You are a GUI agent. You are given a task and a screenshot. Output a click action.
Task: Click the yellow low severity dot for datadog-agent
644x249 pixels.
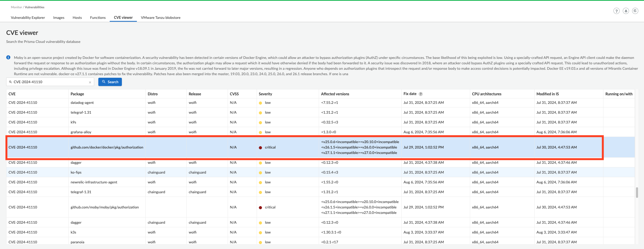261,103
